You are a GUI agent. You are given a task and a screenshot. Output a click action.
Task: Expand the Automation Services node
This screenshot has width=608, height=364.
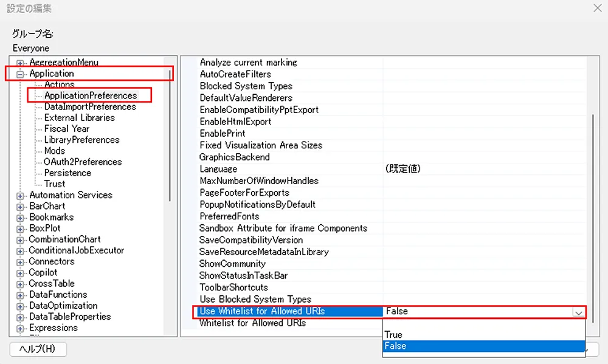(20, 196)
